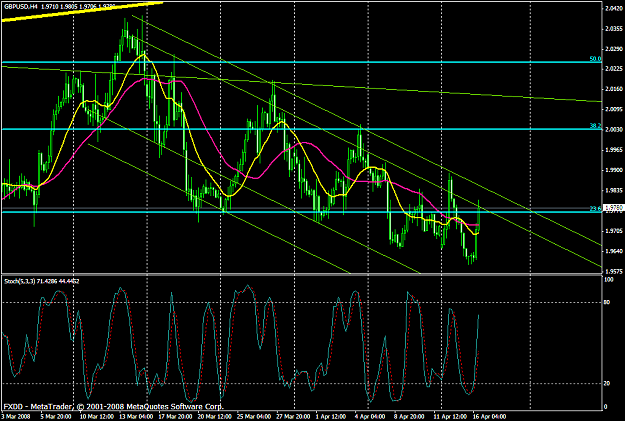The height and width of the screenshot is (421, 625).
Task: Click the 4 Apr 04:00 time label
Action: point(370,417)
